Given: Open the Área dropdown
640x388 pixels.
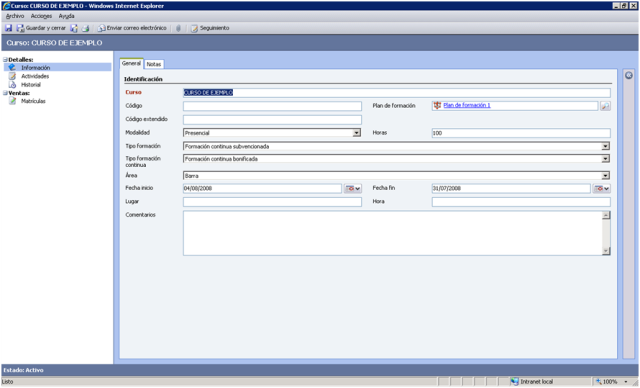Looking at the screenshot, I should [605, 175].
